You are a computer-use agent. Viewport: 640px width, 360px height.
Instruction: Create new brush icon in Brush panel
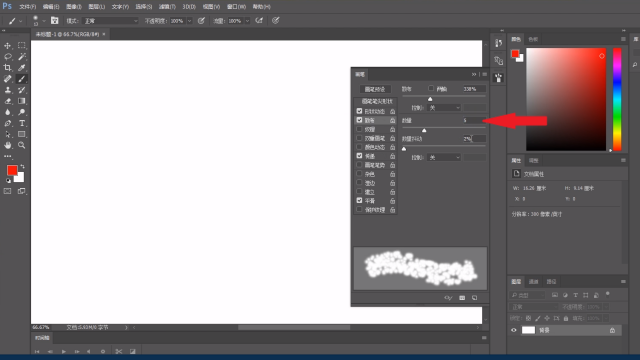tap(474, 298)
